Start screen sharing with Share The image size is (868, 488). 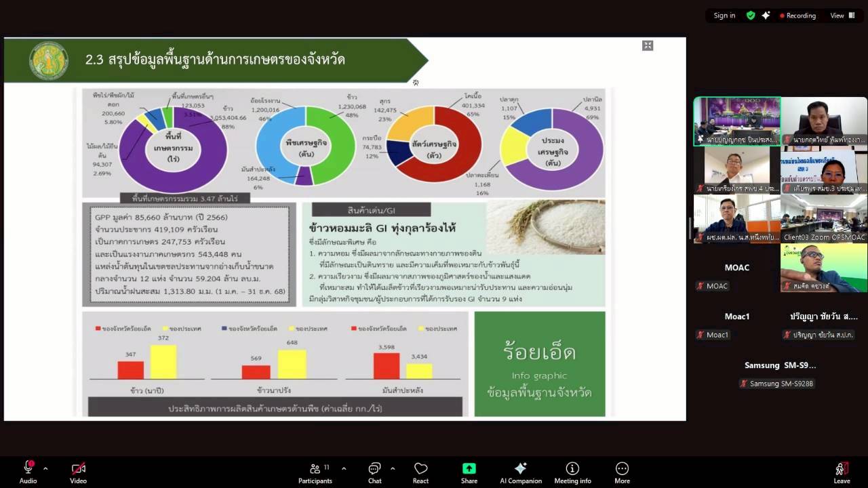pos(469,472)
